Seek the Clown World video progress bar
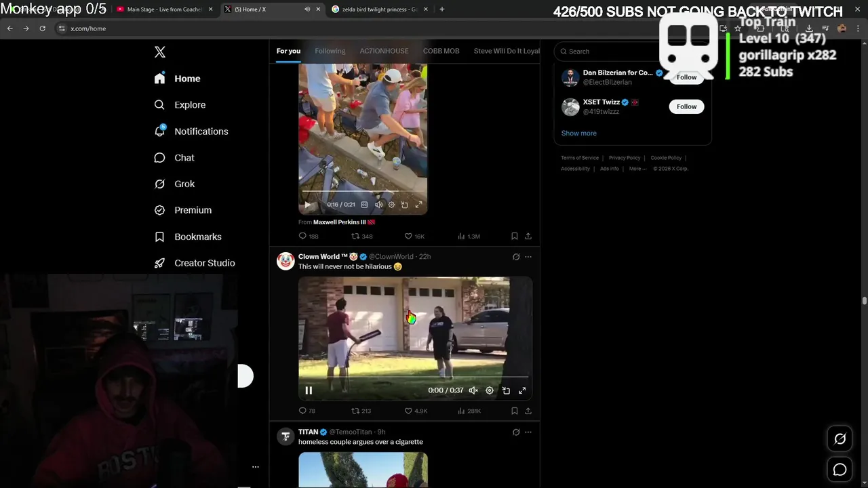This screenshot has width=868, height=488. [x=415, y=377]
